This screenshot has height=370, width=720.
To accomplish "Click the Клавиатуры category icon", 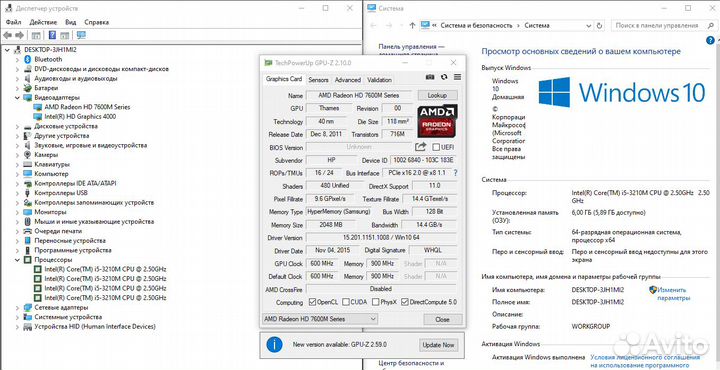I will click(x=27, y=164).
